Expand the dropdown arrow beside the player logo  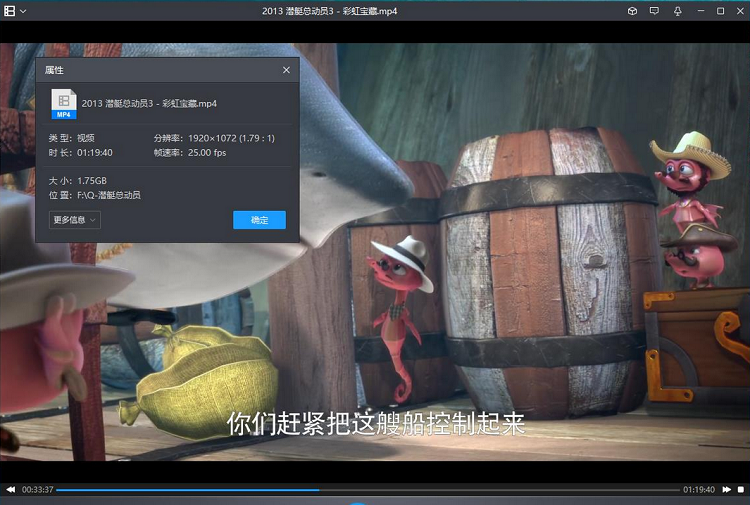tap(23, 11)
